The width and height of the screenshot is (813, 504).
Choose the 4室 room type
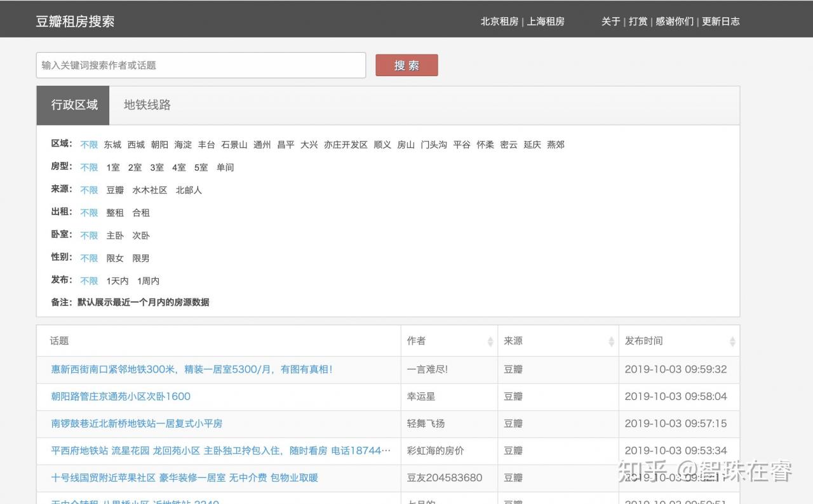[x=179, y=168]
